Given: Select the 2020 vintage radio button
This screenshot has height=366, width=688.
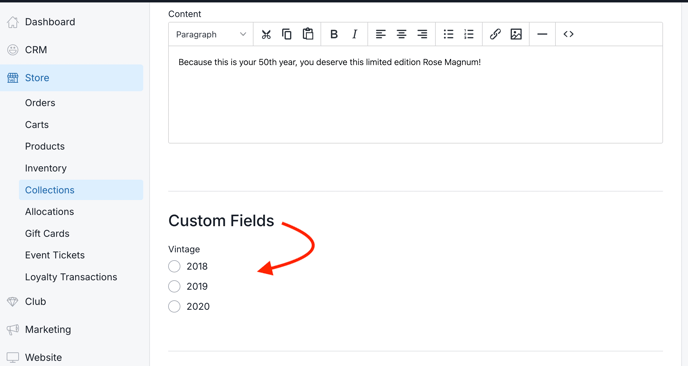Looking at the screenshot, I should point(174,306).
